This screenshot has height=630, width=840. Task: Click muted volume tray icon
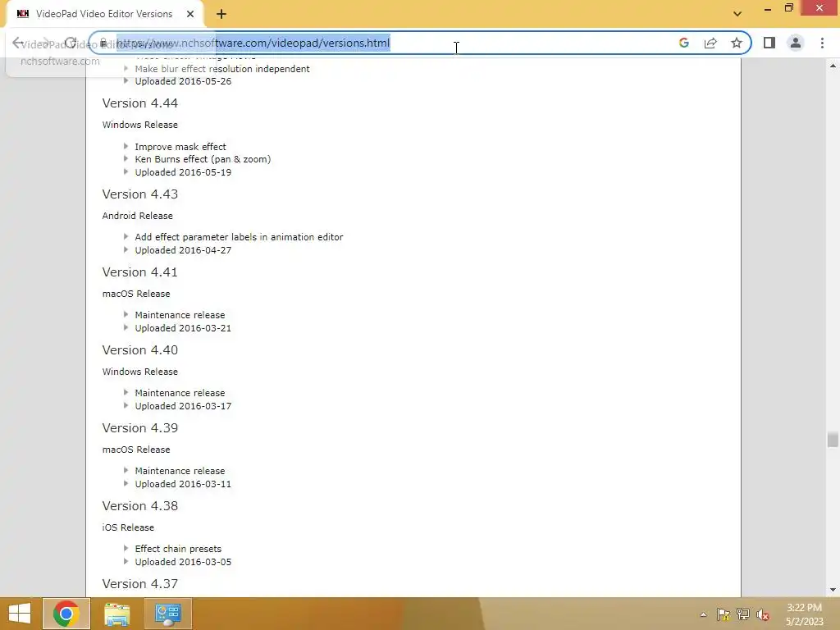click(x=763, y=614)
